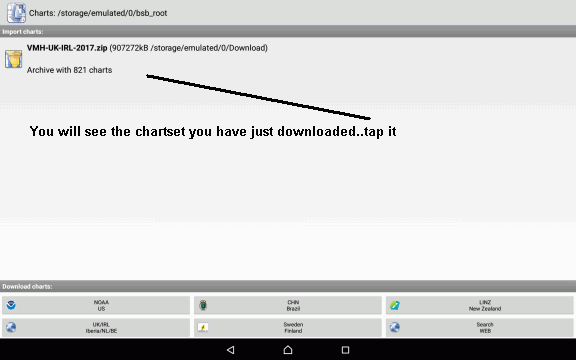
Task: Click the LINZ New Zealand green icon
Action: tap(395, 305)
